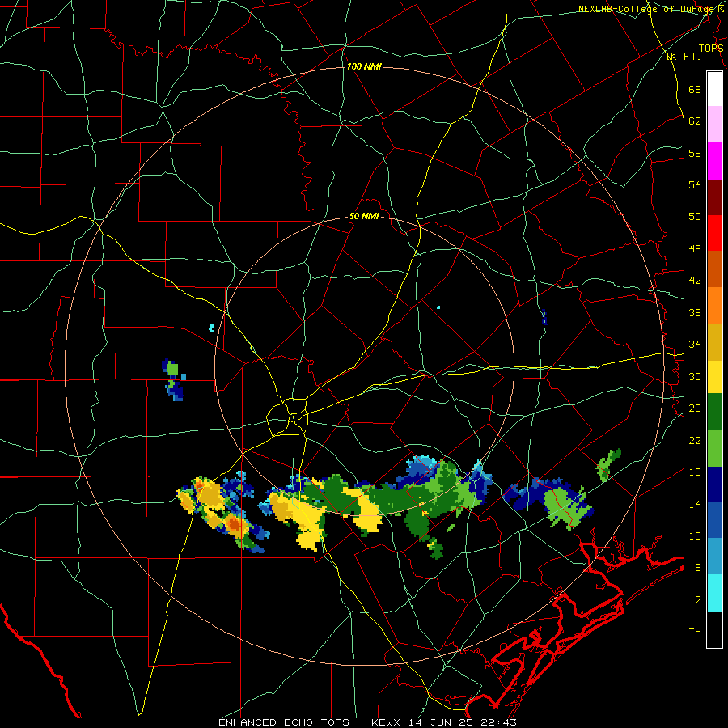Viewport: 728px width, 728px height.
Task: Select the "58" scale label
Action: coord(695,153)
